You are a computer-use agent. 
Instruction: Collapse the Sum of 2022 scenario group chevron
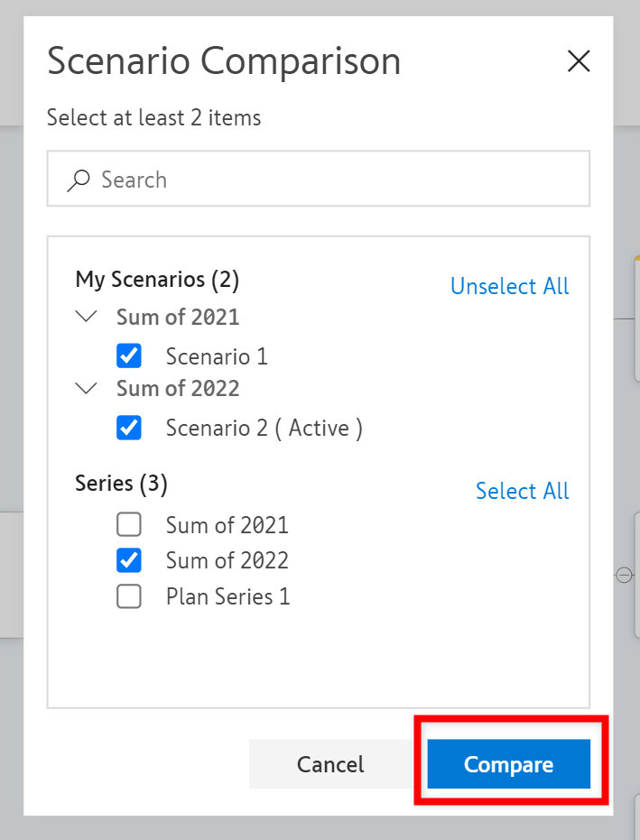click(87, 389)
